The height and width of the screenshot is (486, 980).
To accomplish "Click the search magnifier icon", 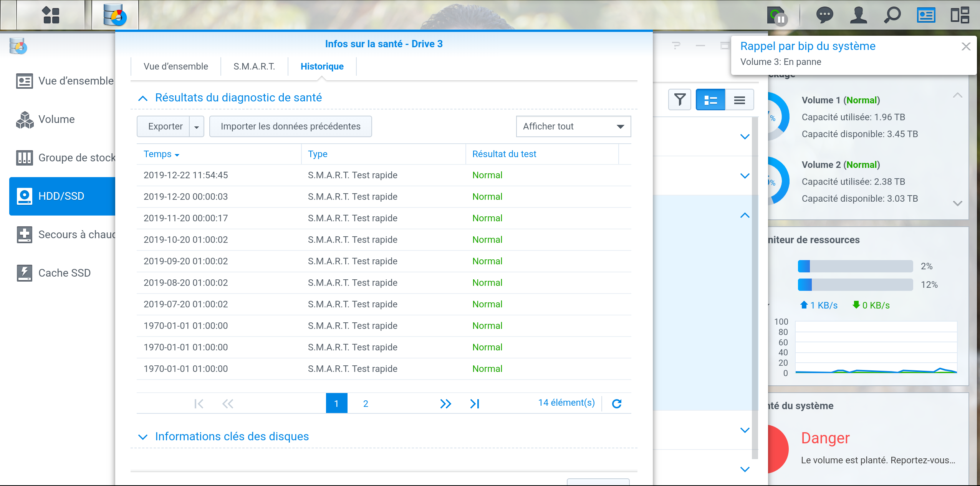I will (892, 15).
